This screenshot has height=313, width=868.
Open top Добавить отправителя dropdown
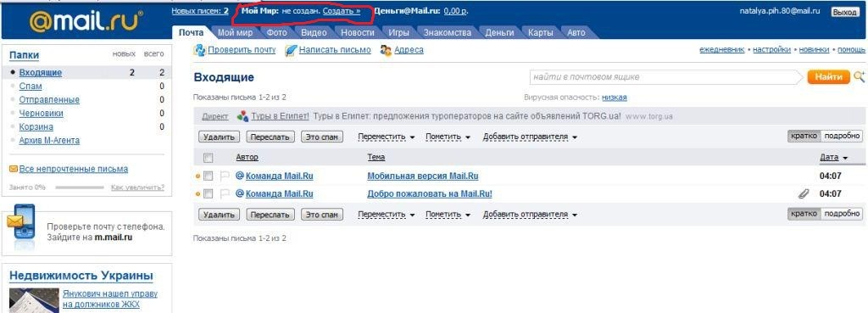(x=530, y=137)
